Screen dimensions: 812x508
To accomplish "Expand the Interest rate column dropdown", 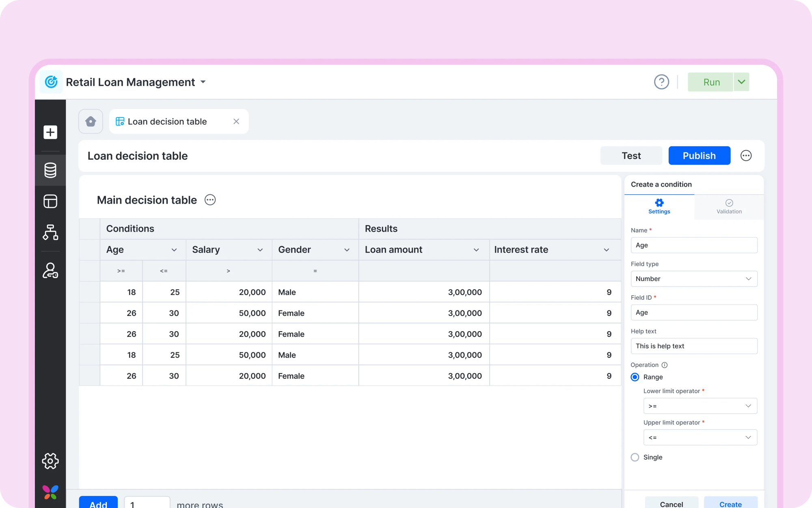I will coord(606,250).
